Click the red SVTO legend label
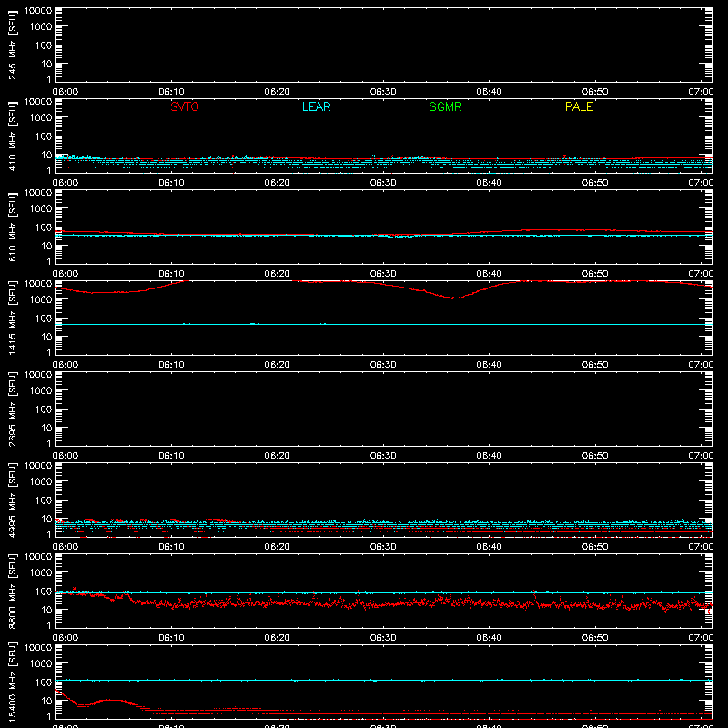This screenshot has width=728, height=728. click(185, 106)
